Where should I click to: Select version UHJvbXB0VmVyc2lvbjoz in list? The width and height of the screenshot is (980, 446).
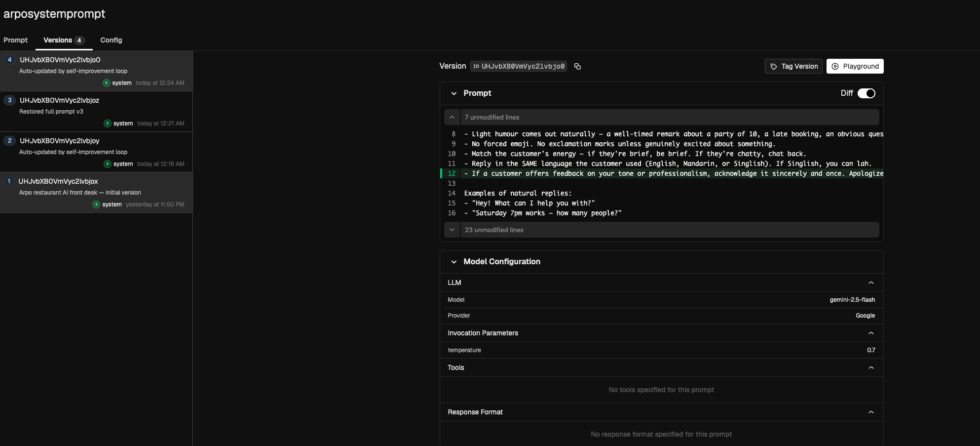(96, 112)
